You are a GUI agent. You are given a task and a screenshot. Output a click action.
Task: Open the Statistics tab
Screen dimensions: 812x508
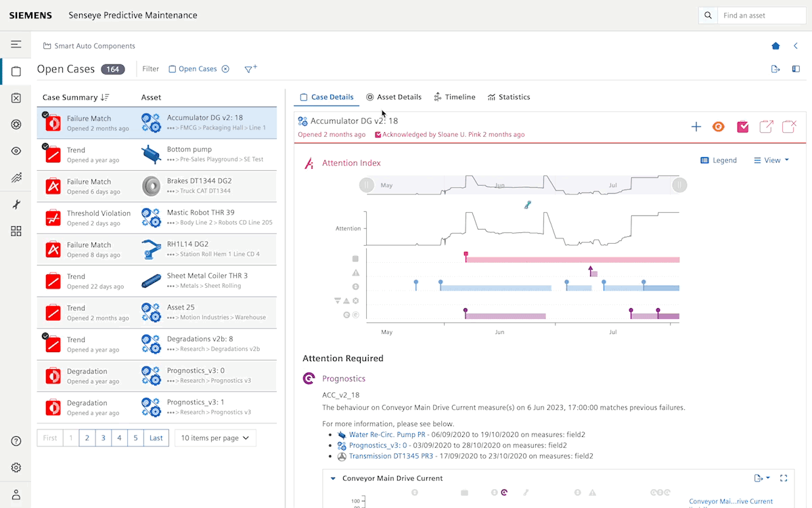509,97
